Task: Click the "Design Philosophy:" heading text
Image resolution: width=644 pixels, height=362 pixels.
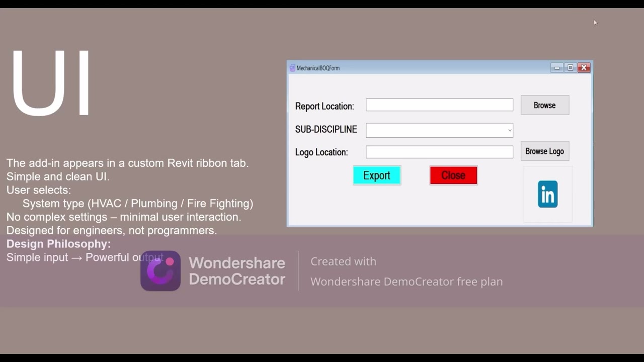Action: click(x=58, y=244)
